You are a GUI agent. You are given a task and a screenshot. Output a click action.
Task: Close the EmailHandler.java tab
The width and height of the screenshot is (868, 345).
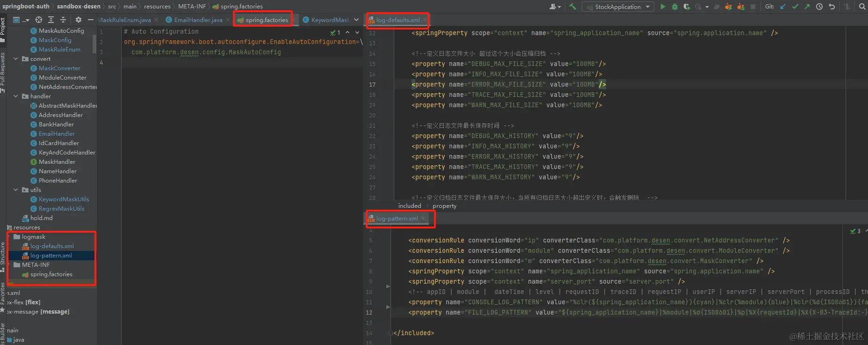click(228, 20)
